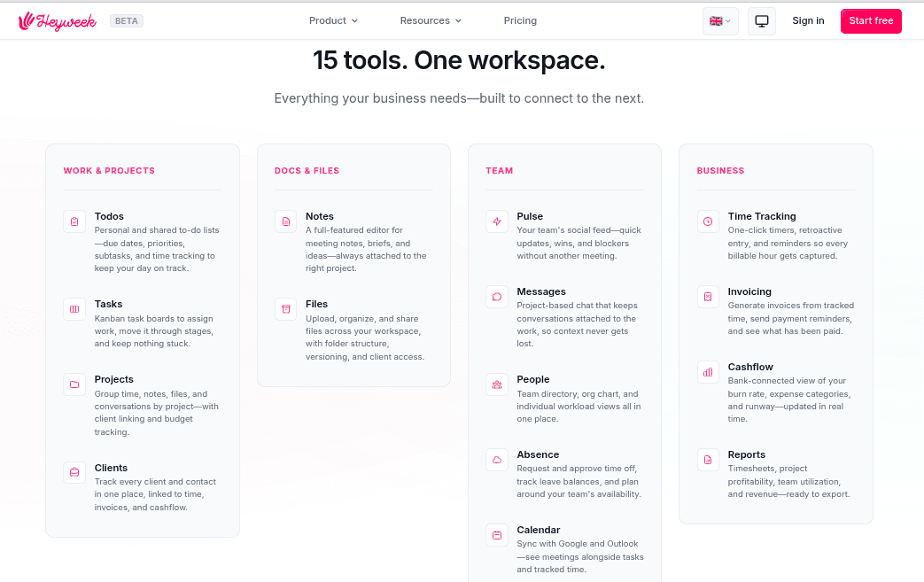Click the "15 tools. One workspace." headline
This screenshot has width=924, height=582.
point(459,60)
